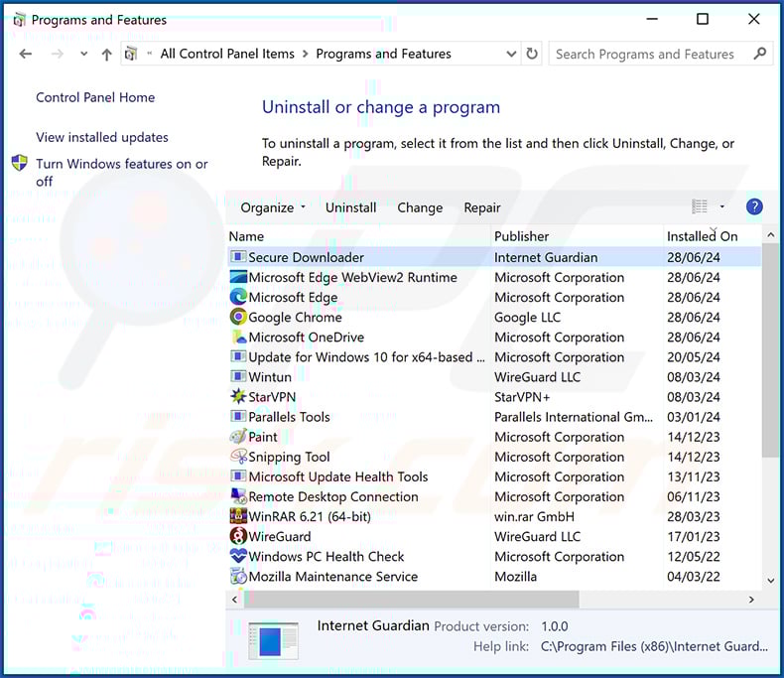Click the win.rar GmbH publisher cell
This screenshot has height=678, width=784.
(534, 516)
